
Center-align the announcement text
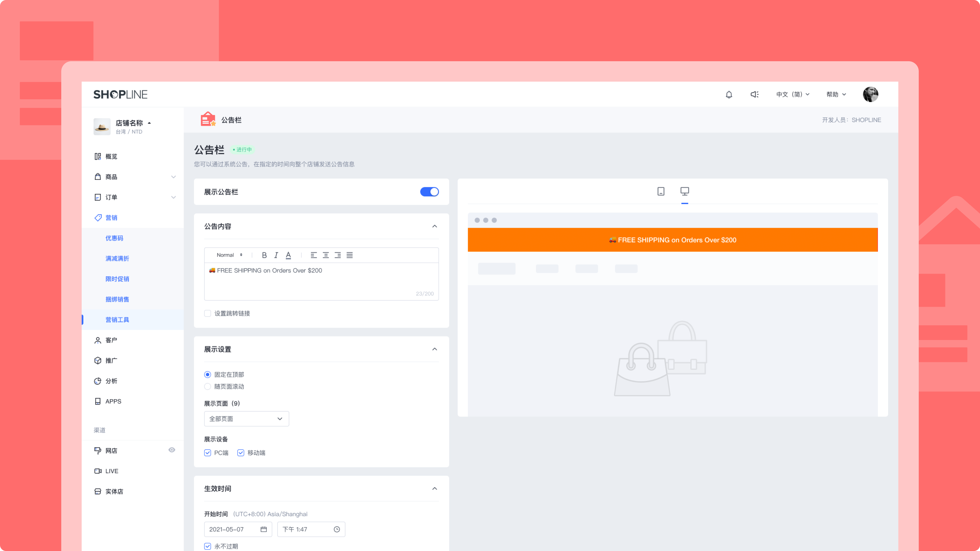pos(326,255)
